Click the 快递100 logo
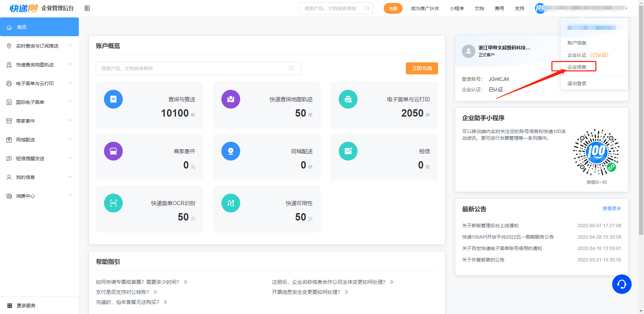 [23, 8]
